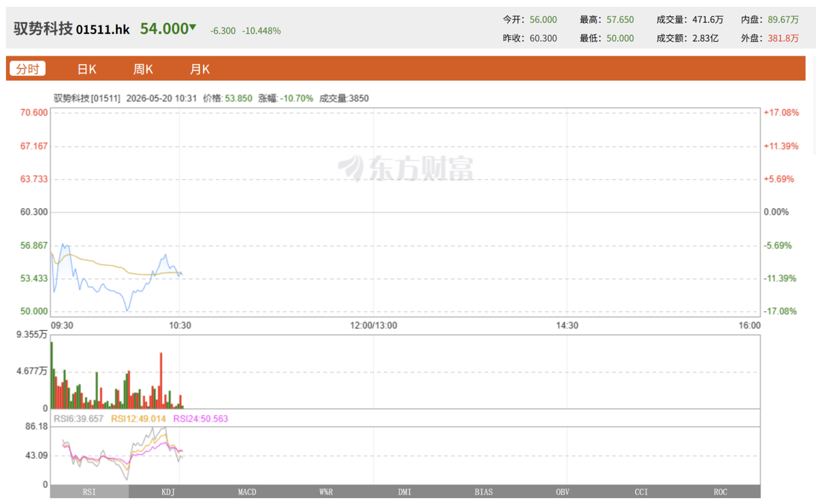Click the 12:00/13:00 time axis label

[x=373, y=326]
